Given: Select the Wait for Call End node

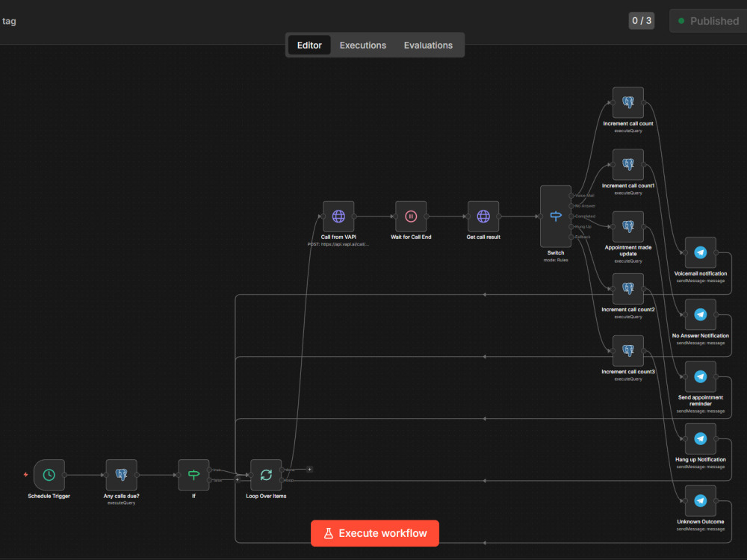Looking at the screenshot, I should pos(411,217).
